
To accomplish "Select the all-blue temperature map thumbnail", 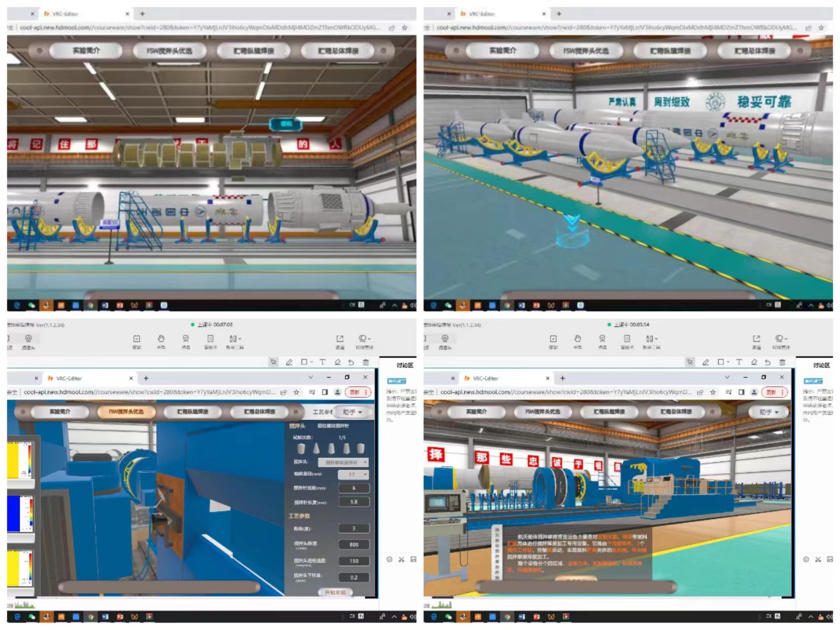I will pos(20,514).
